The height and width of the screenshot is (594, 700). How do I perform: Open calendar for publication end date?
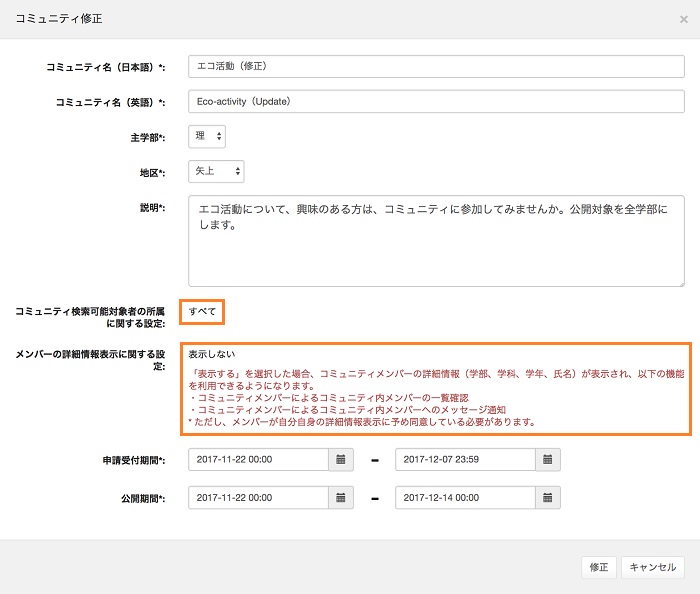(x=548, y=497)
